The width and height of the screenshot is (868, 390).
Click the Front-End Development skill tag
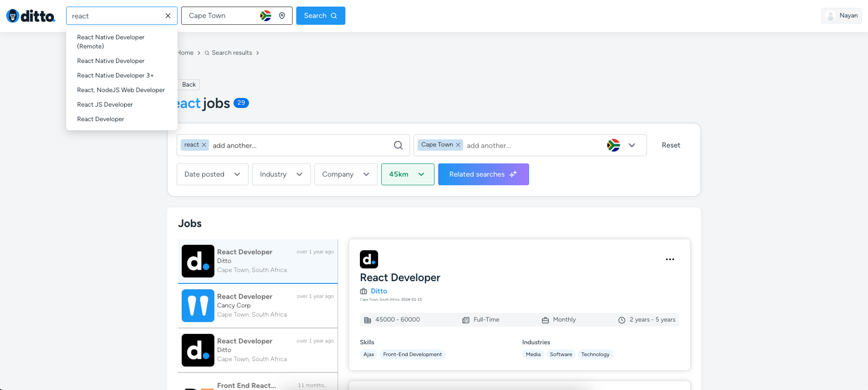412,354
